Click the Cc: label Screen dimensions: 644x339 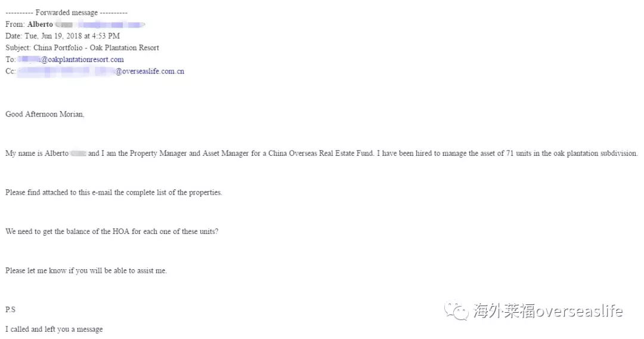click(x=10, y=72)
